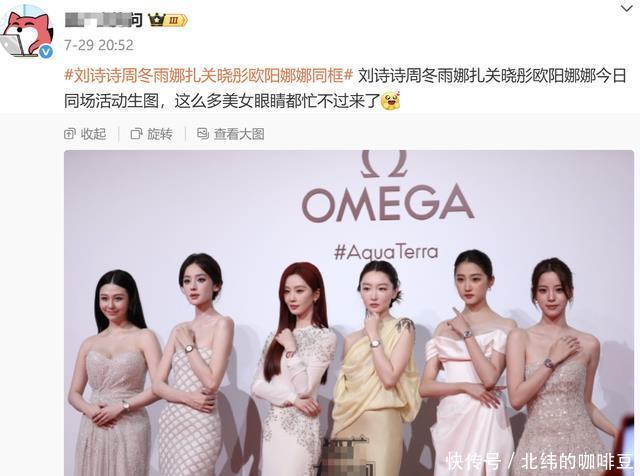The height and width of the screenshot is (476, 640).
Task: Expand the post options chevron
Action: coord(627,9)
